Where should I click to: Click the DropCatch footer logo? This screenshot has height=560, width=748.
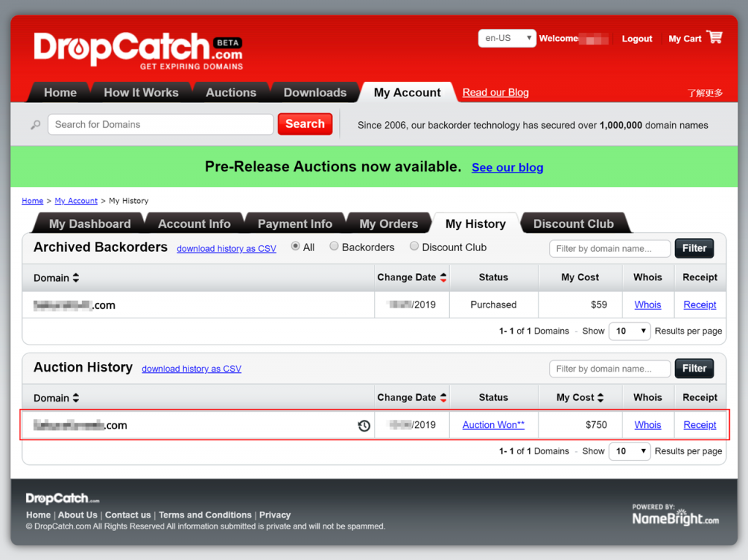click(x=63, y=499)
